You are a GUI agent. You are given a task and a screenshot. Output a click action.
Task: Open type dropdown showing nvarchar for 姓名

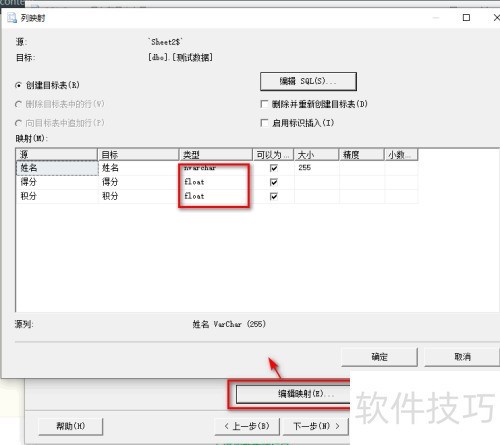click(216, 168)
